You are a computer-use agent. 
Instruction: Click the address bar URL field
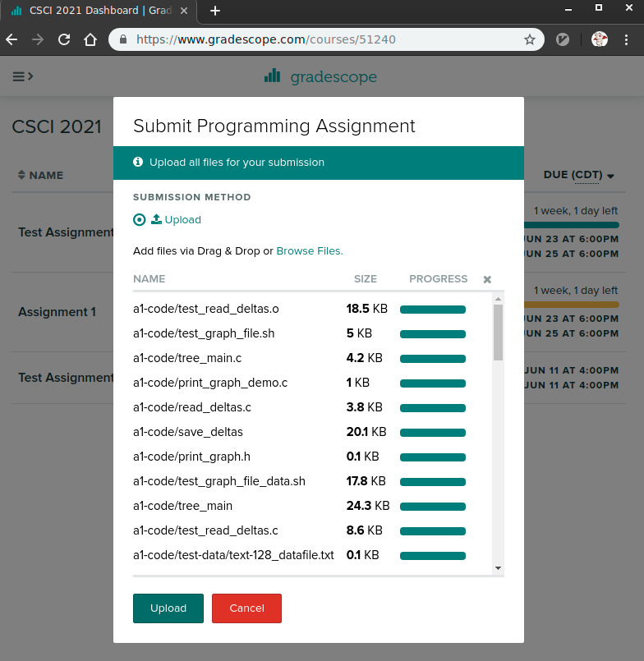(326, 39)
